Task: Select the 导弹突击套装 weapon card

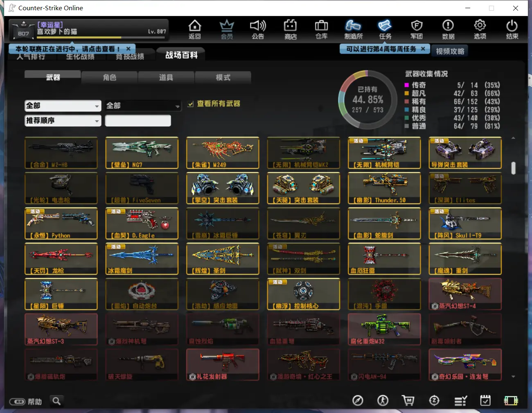Action: click(x=465, y=153)
